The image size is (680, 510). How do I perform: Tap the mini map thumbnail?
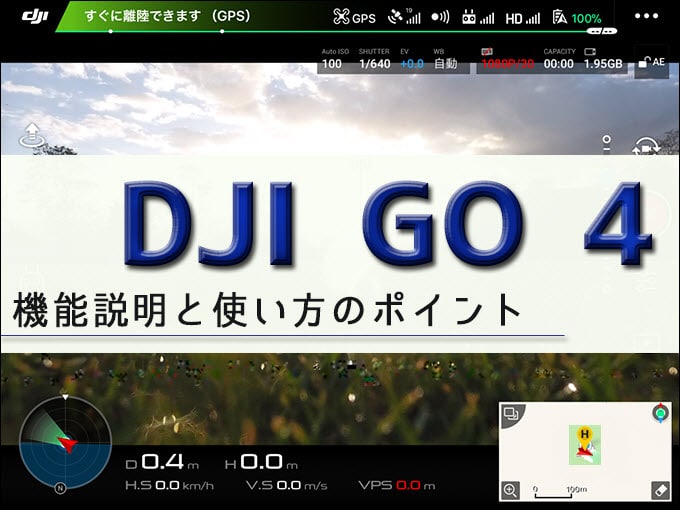click(x=585, y=451)
